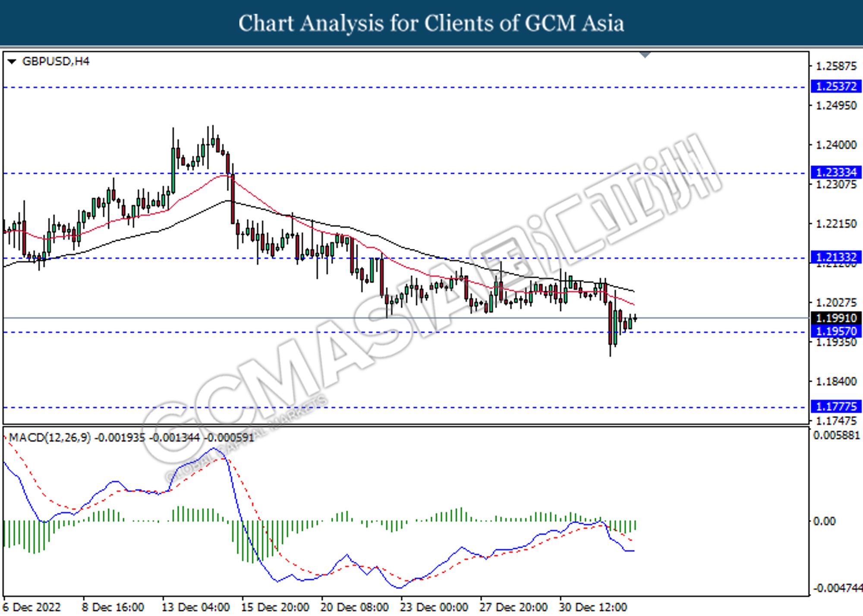Click the MACD(12,26,9) indicator label
Viewport: 863px width, 616px height.
50,437
